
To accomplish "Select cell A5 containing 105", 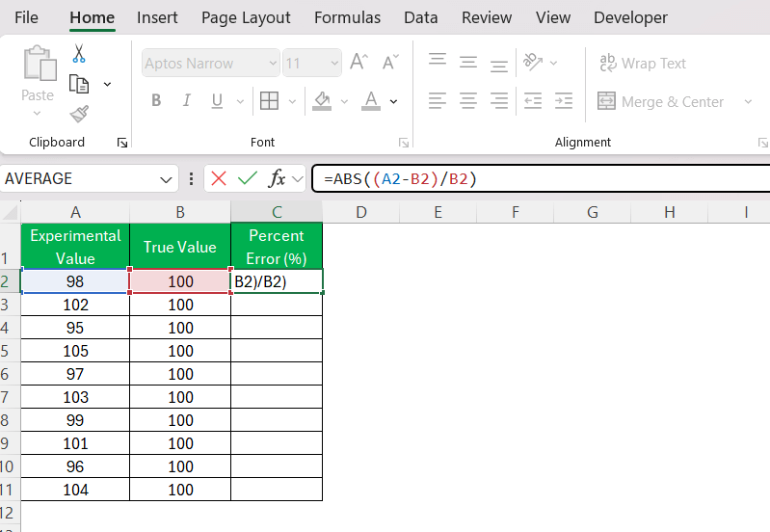I will point(75,351).
